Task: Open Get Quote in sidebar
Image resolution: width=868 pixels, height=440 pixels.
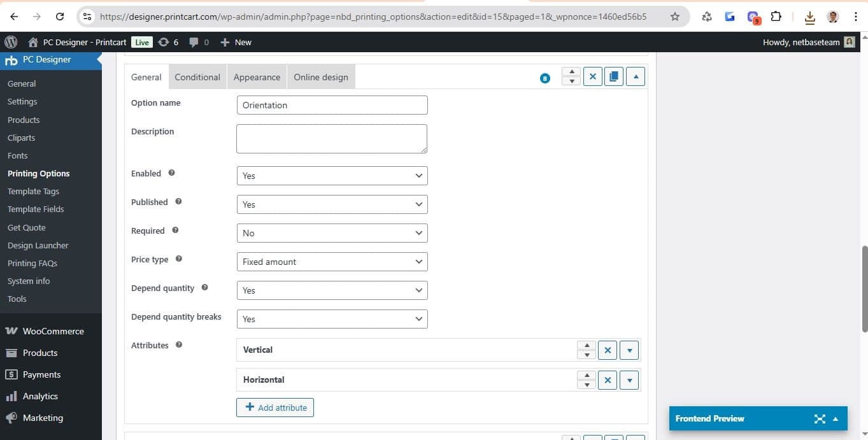Action: click(x=27, y=227)
